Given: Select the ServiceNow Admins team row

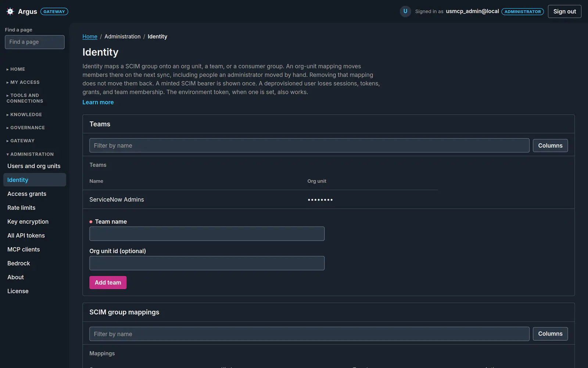Looking at the screenshot, I should point(260,199).
